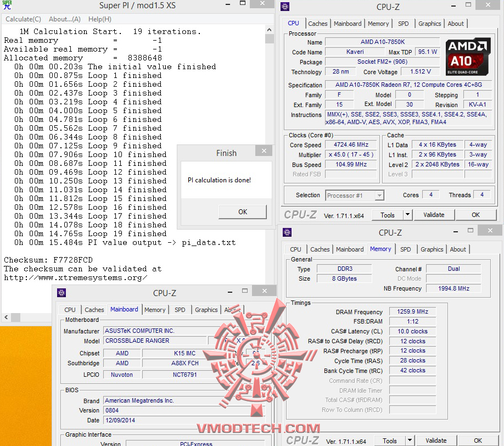This screenshot has height=446, width=504.
Task: Click OK in the Finish dialog
Action: click(243, 212)
